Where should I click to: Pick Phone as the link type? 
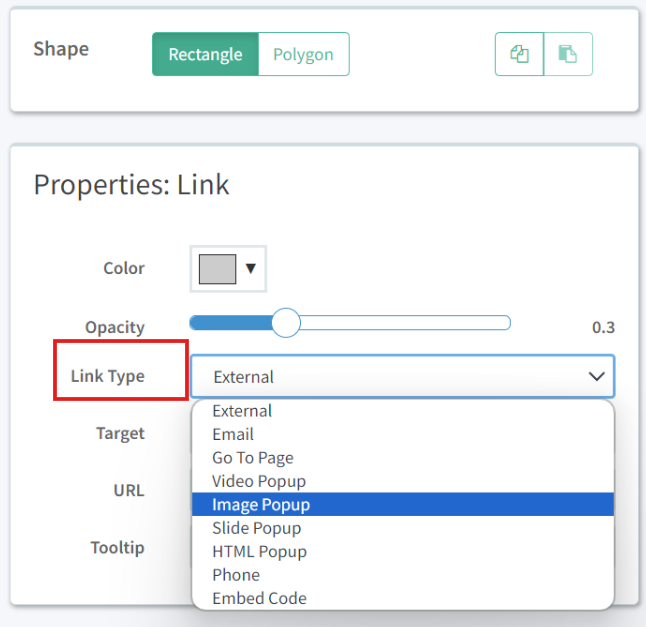[236, 575]
